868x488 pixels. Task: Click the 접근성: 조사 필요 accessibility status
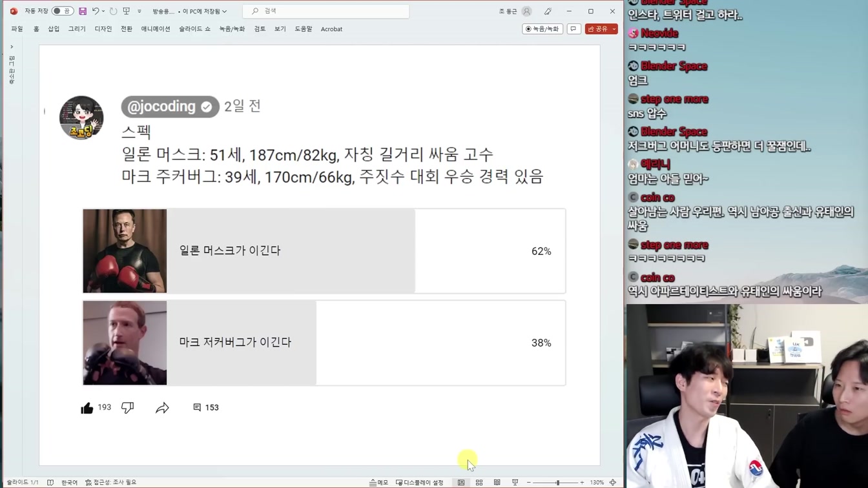pos(110,482)
